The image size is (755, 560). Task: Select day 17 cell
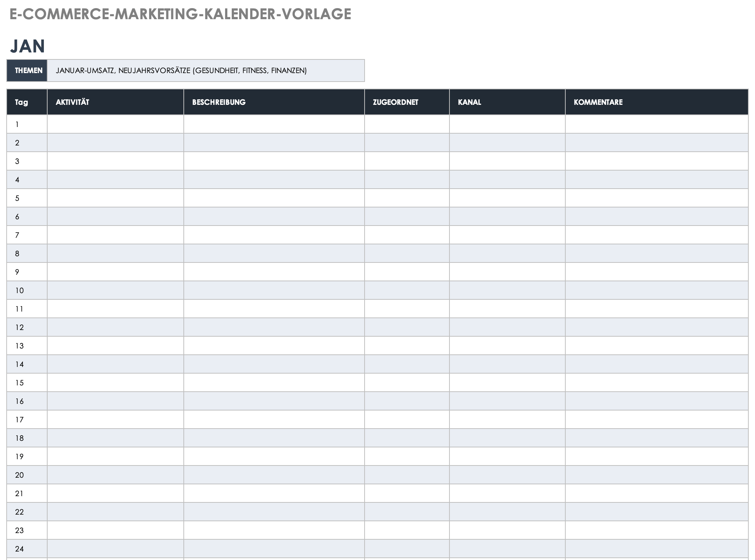[x=27, y=420]
